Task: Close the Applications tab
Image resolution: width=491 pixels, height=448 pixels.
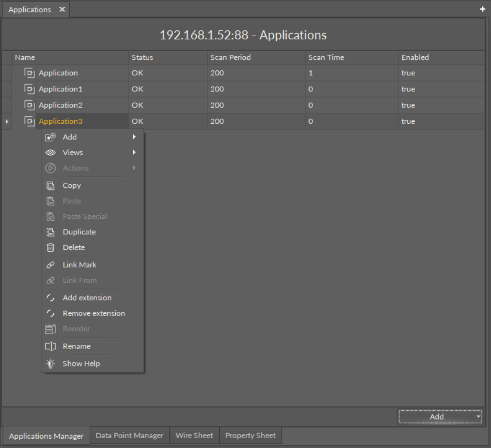Action: (62, 10)
